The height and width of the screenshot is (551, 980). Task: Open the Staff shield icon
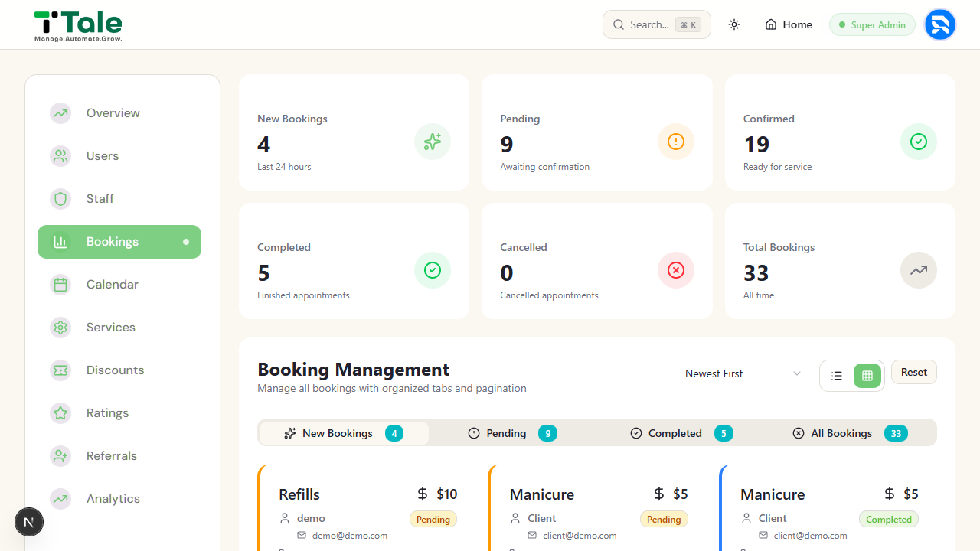point(60,199)
